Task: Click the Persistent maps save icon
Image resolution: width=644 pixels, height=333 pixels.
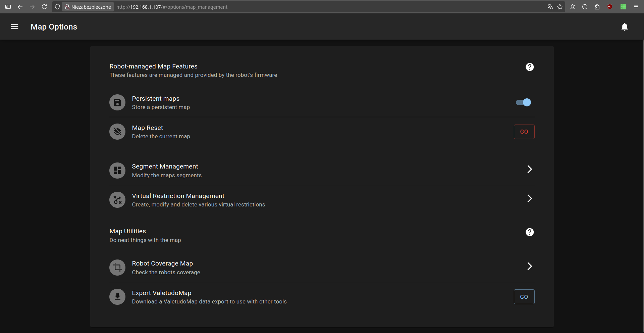Action: coord(117,103)
